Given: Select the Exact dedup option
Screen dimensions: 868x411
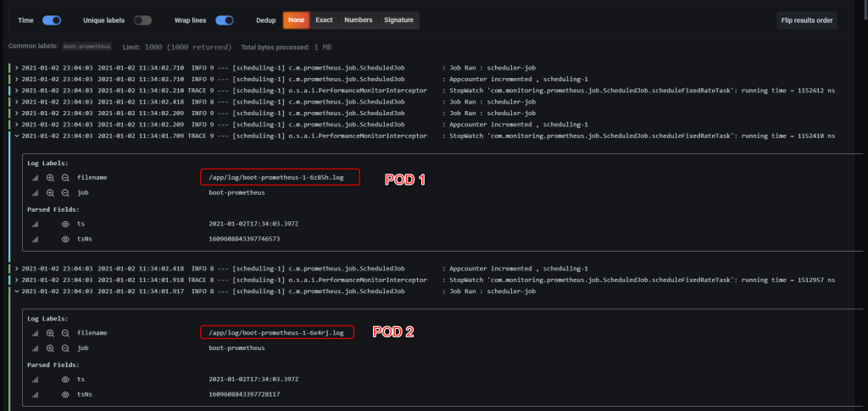Looking at the screenshot, I should coord(324,19).
